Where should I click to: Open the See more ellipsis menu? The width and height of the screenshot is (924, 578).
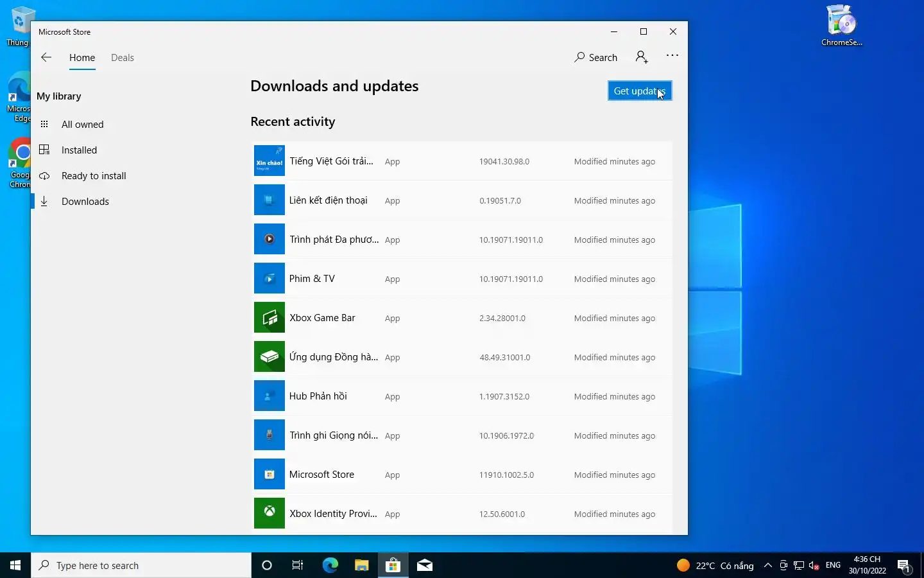click(672, 55)
